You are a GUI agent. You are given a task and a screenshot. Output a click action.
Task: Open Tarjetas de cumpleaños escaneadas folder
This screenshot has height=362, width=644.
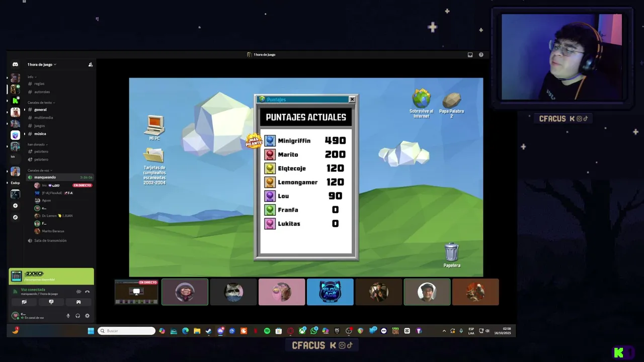[x=154, y=166]
